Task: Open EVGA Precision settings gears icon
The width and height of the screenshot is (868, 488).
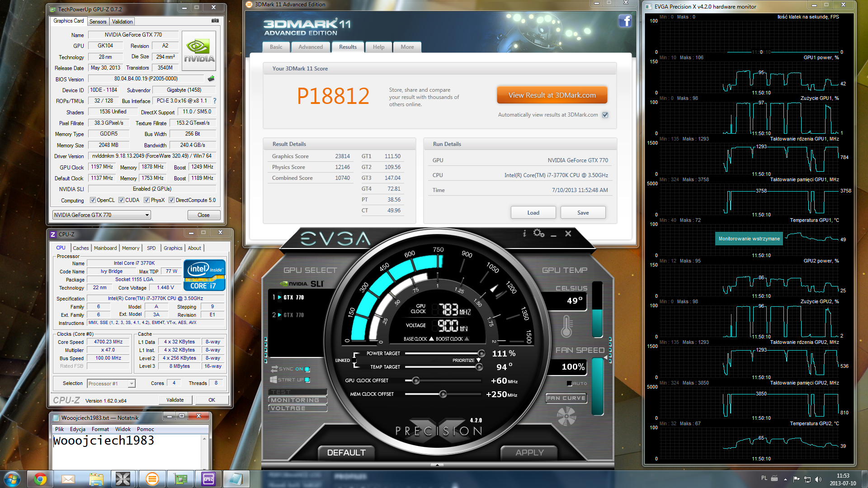Action: [x=539, y=233]
